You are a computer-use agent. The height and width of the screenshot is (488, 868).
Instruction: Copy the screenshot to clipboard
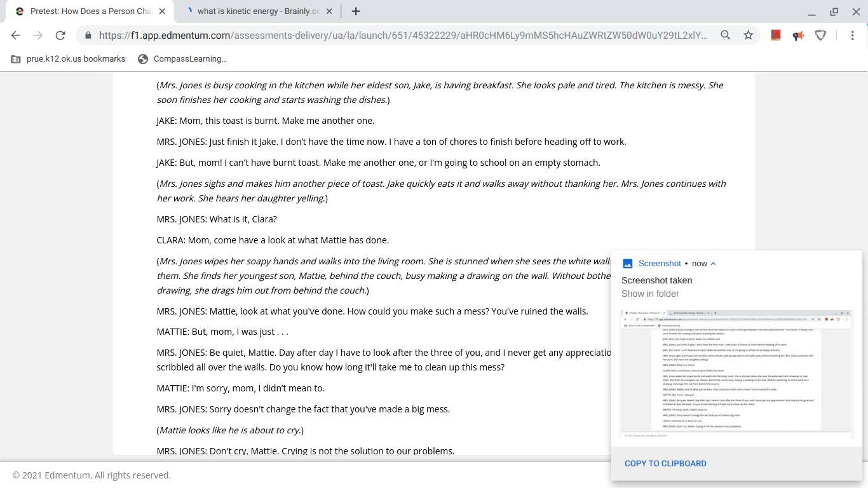click(x=665, y=463)
